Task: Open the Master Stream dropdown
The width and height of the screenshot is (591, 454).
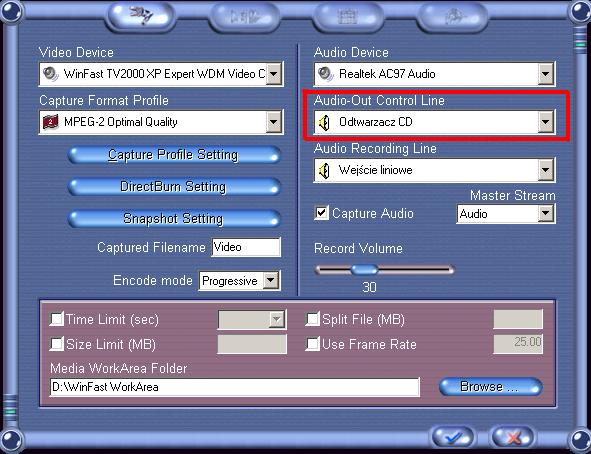Action: tap(545, 214)
